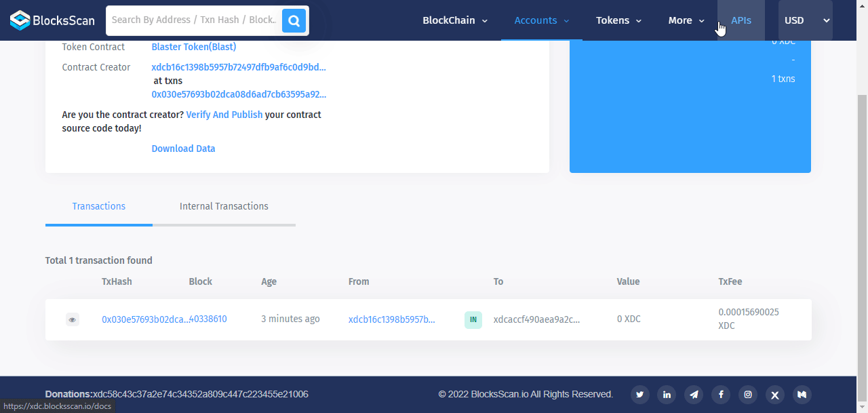Viewport: 868px width, 413px height.
Task: Open Blaster Token(Blast) link
Action: point(194,47)
